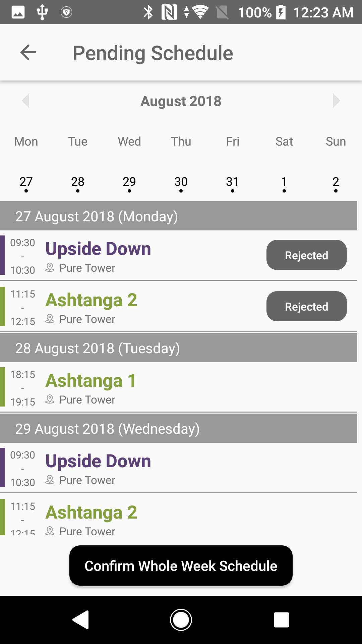Tap the back arrow in header
The width and height of the screenshot is (362, 644).
click(28, 53)
